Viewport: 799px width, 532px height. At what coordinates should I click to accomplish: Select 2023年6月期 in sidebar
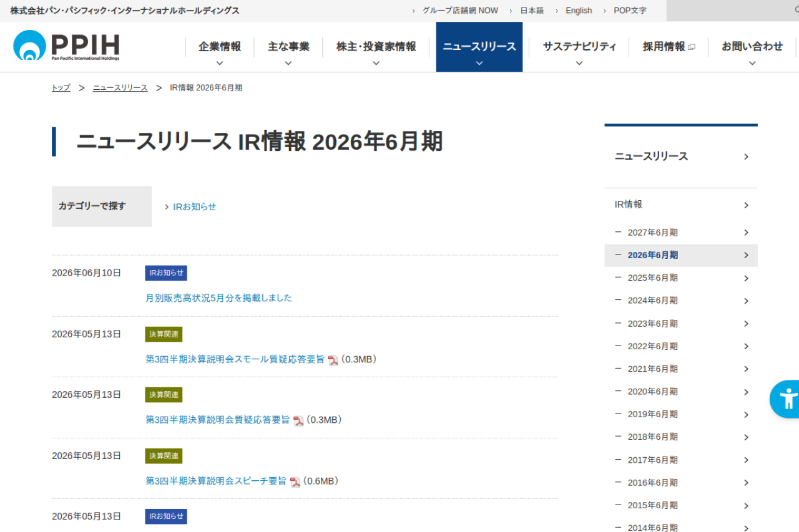(x=681, y=324)
